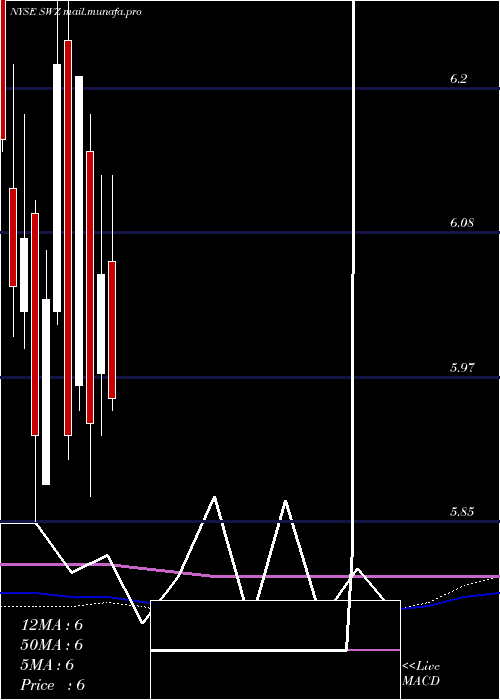This screenshot has width=500, height=700.
Task: Click the Price : 6 legend entry
Action: (x=53, y=685)
